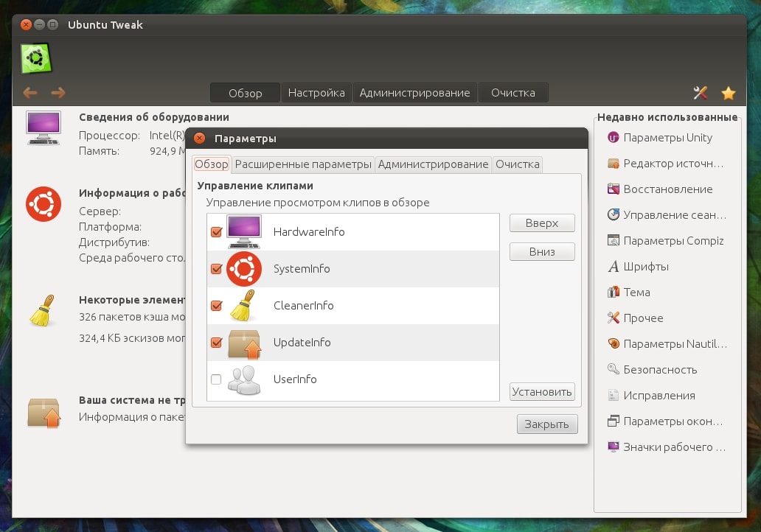Click the Вверх button
761x532 pixels.
coord(542,223)
